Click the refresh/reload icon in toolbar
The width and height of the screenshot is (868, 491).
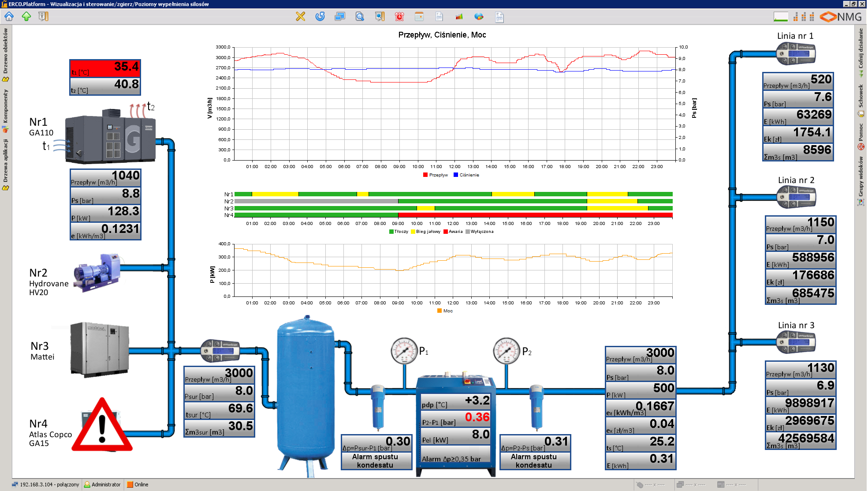(x=320, y=17)
